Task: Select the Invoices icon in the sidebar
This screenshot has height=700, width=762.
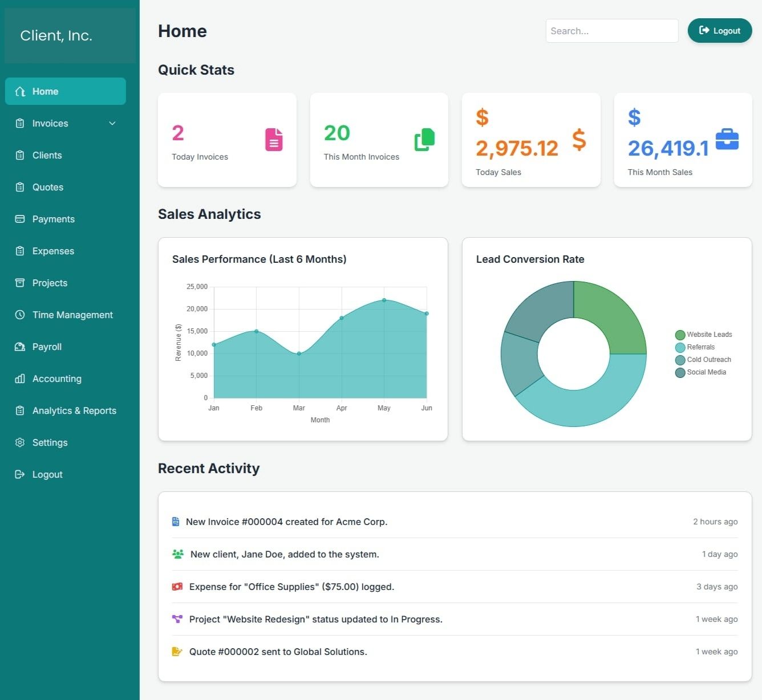Action: tap(20, 123)
